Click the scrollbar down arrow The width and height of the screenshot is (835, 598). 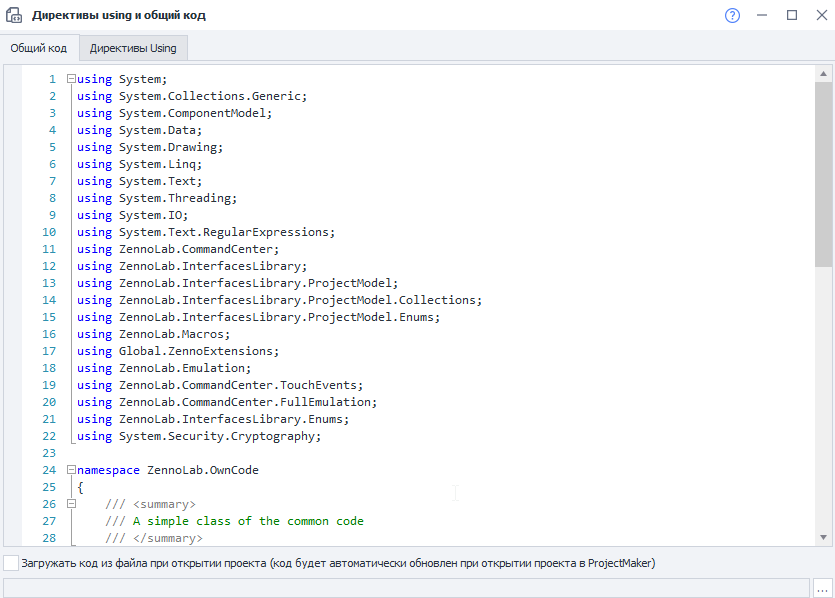[825, 538]
